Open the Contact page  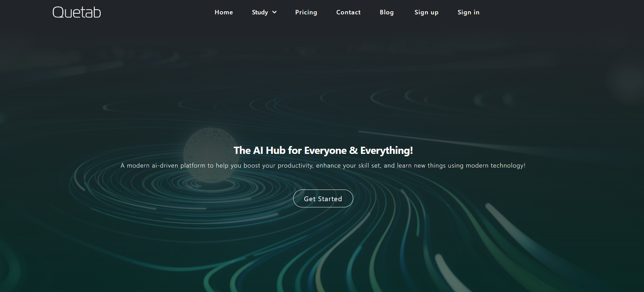tap(348, 12)
